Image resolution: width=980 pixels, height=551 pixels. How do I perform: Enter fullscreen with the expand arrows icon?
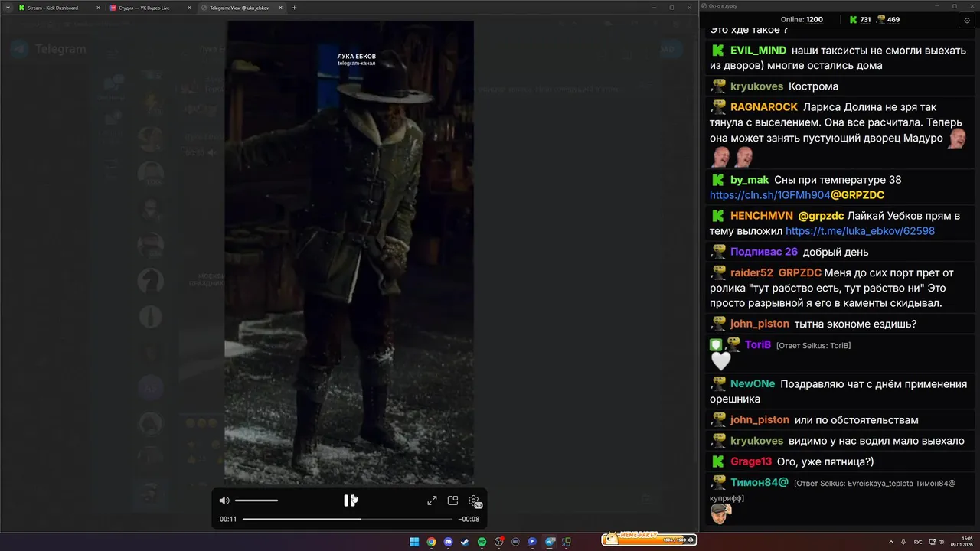(432, 500)
